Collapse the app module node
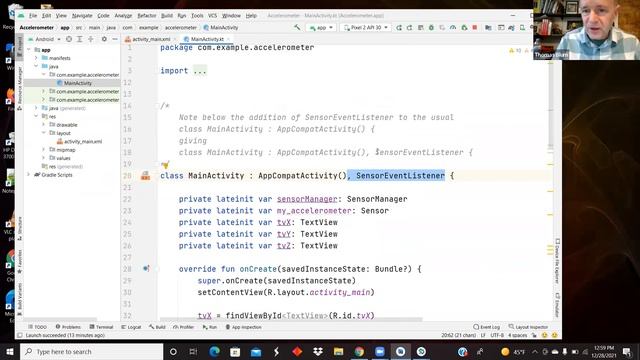 (x=29, y=50)
